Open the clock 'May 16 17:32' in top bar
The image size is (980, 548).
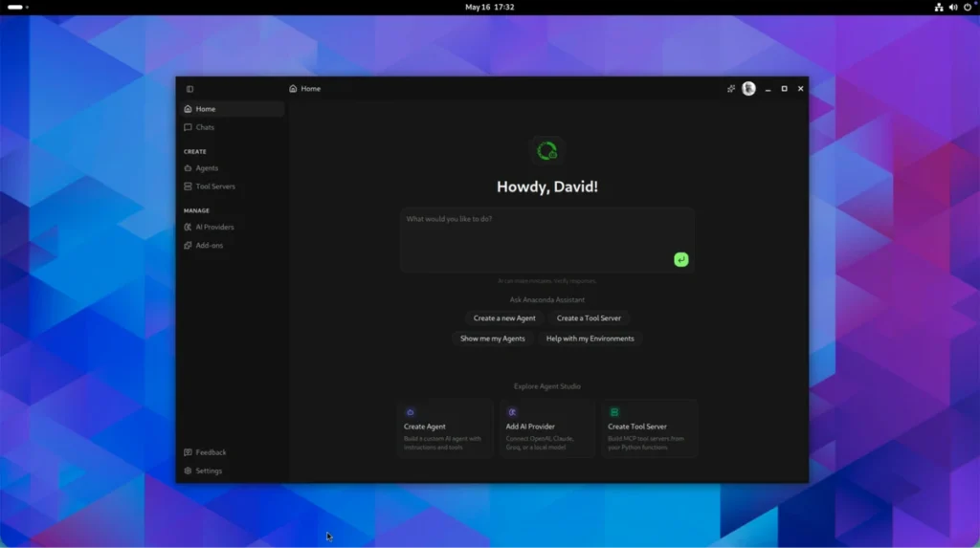coord(489,7)
